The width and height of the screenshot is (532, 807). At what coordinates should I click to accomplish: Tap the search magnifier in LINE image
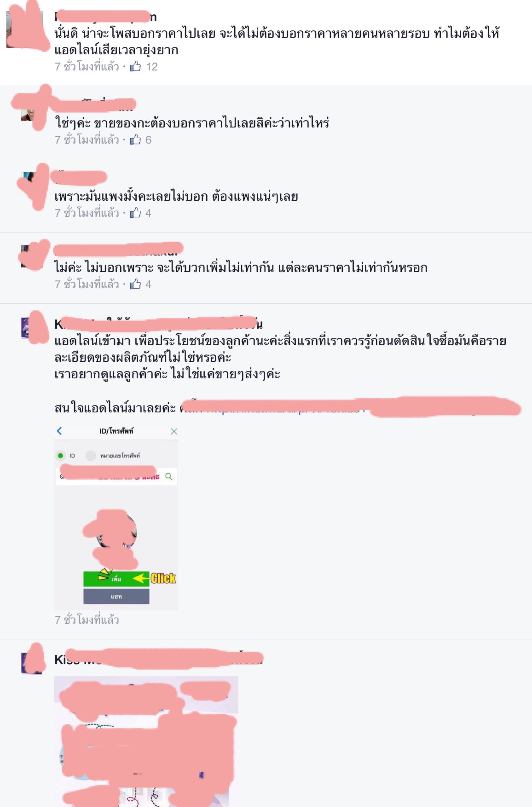tap(169, 477)
